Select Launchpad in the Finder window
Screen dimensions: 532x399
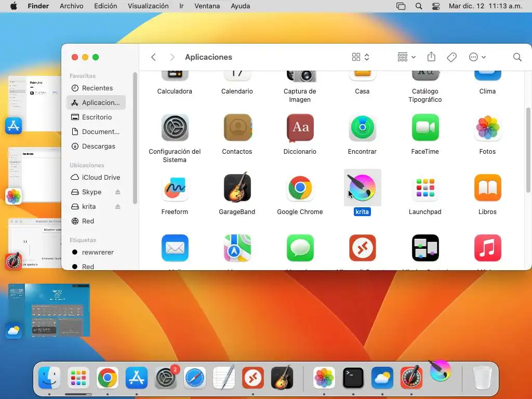tap(425, 188)
